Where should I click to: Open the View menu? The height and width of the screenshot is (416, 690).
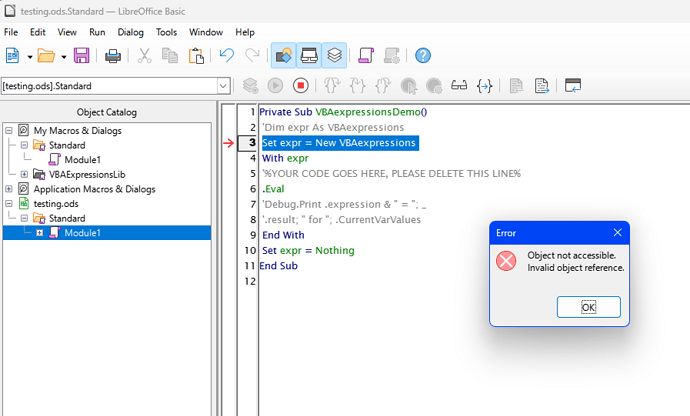click(67, 32)
